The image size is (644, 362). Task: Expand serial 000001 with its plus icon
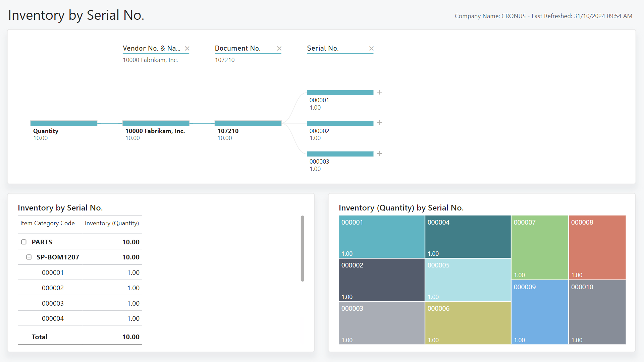coord(379,92)
